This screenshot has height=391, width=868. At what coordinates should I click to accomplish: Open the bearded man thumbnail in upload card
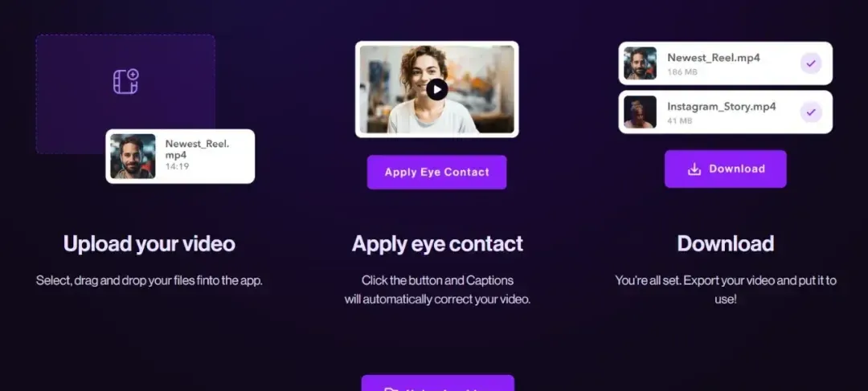(x=133, y=157)
